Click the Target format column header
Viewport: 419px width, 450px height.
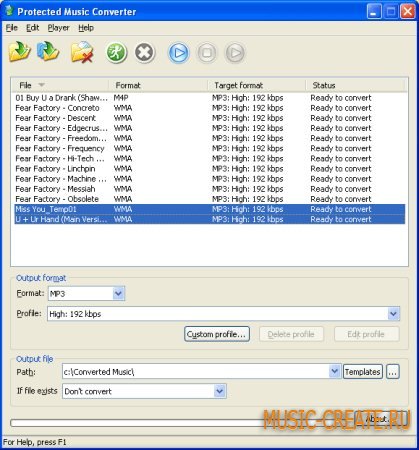256,85
